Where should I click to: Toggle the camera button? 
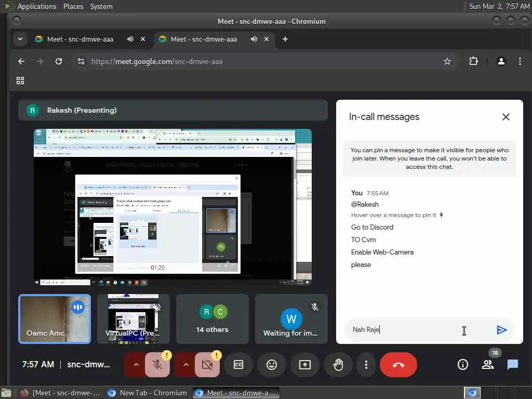(x=207, y=365)
